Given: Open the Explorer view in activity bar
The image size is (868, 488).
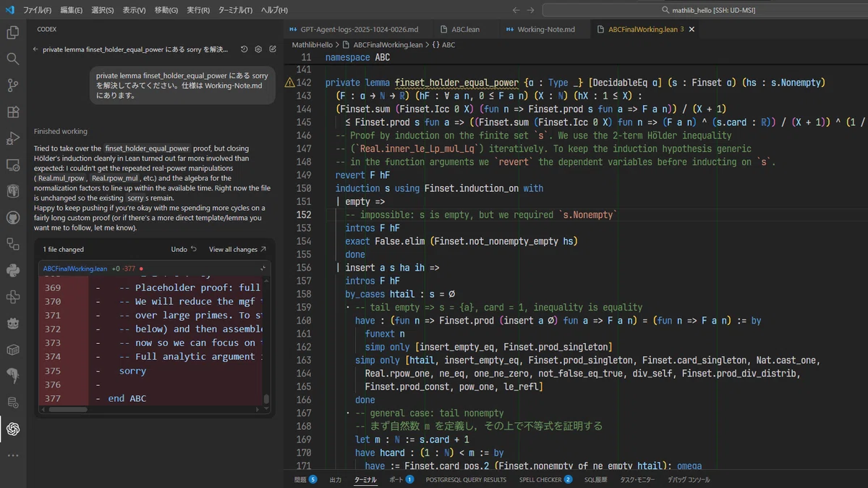Looking at the screenshot, I should click(13, 32).
